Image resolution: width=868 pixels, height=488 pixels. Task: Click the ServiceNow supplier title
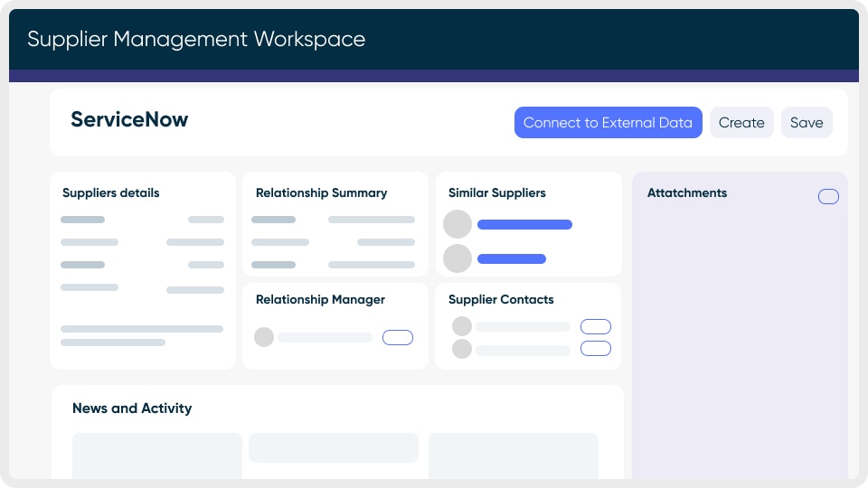tap(129, 120)
